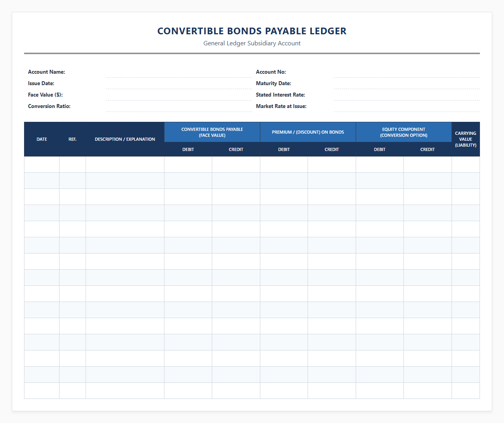Click the 'Stated Interest Rate:' label
The image size is (504, 423).
(280, 95)
